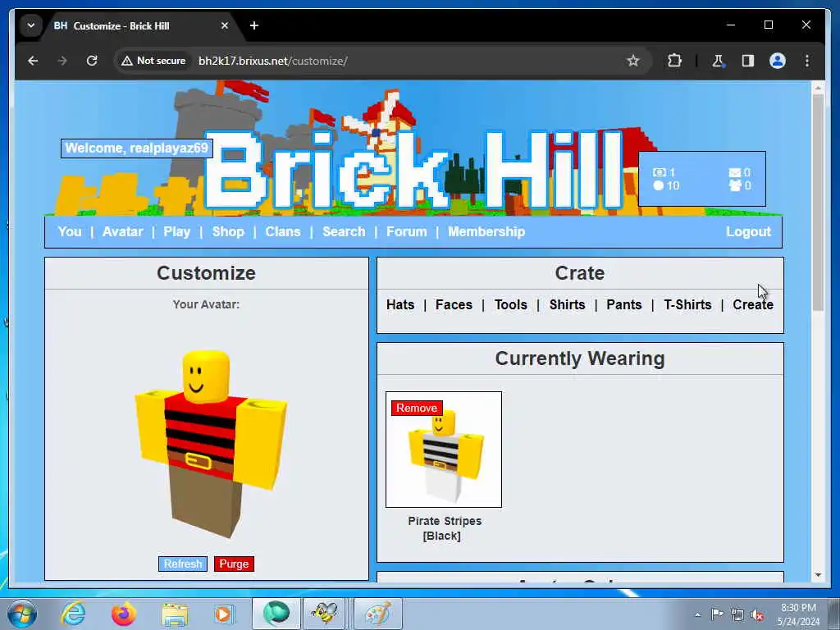Click the scrollbar down arrow
This screenshot has height=630, width=840.
coord(818,575)
